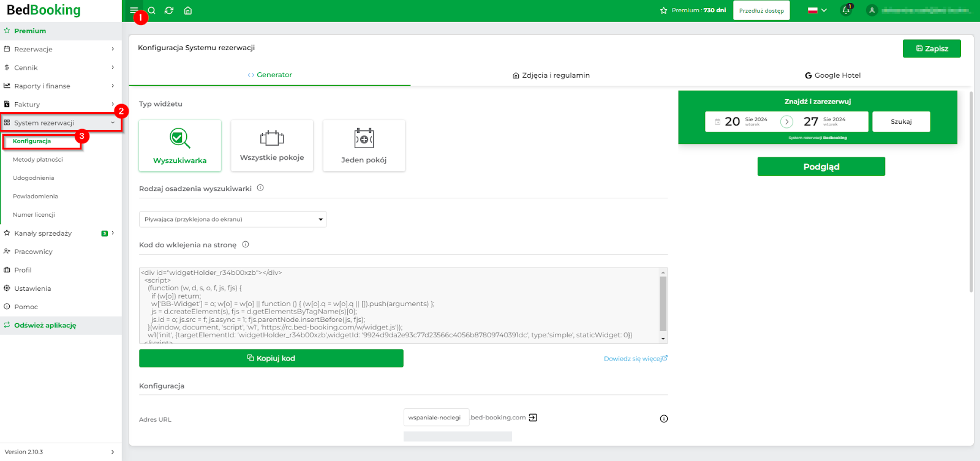Open Ustawienia in the sidebar

61,288
